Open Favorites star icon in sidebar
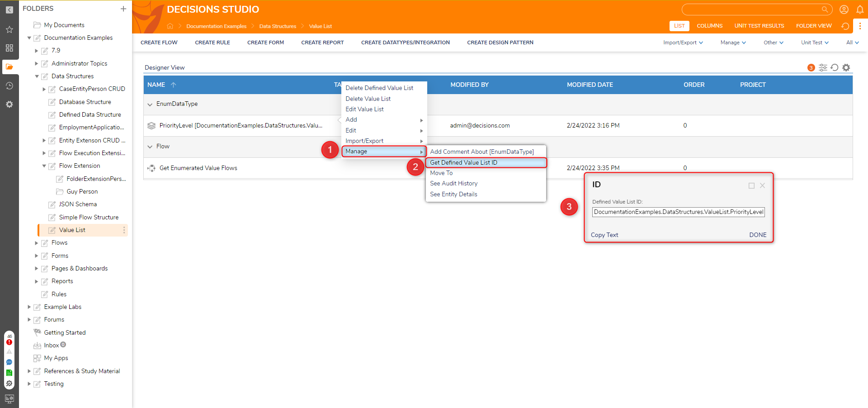The width and height of the screenshot is (868, 408). point(9,29)
